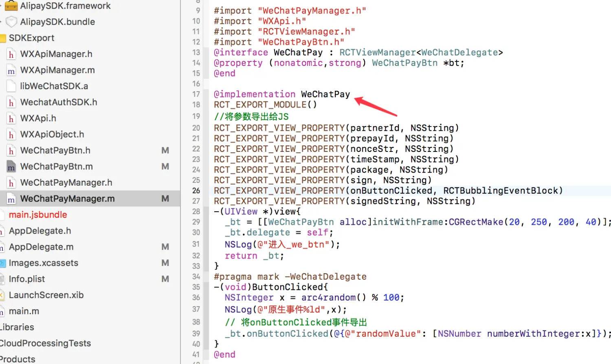Select AlipaySDK.bundle in the navigator

point(57,22)
